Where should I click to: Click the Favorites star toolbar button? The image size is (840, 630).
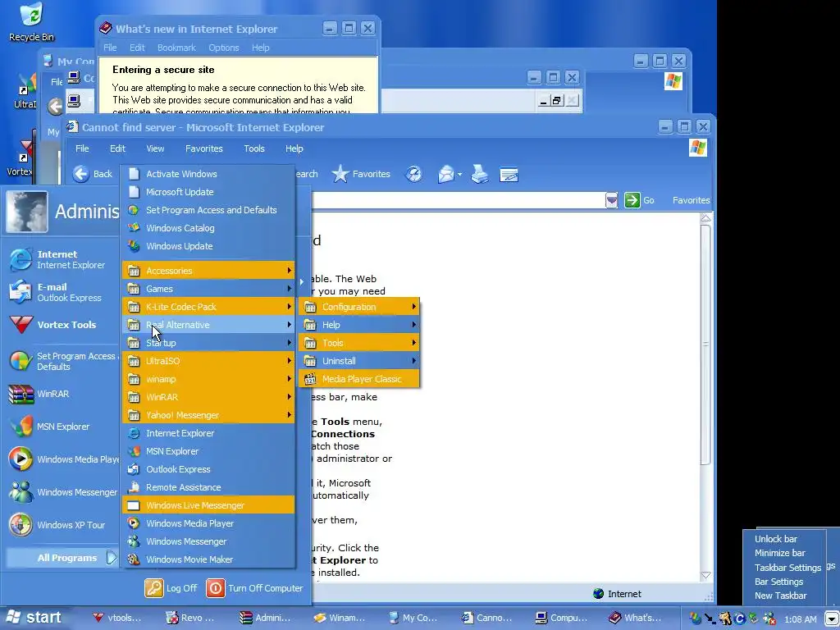tap(361, 174)
